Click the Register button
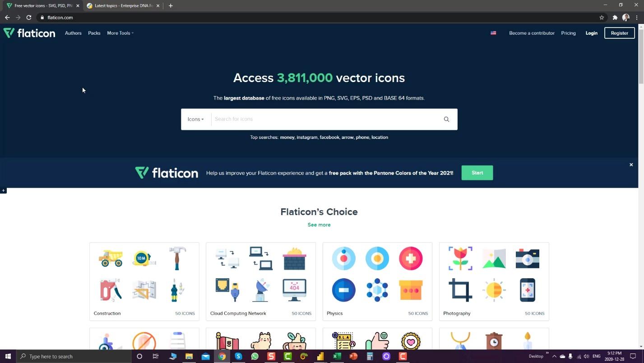The width and height of the screenshot is (644, 363). pos(619,33)
